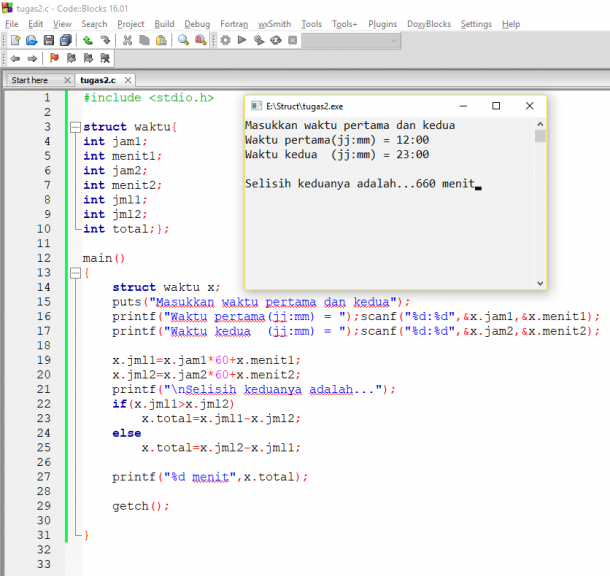Screen dimensions: 610x576
Task: Close the tugas2.exe console window
Action: [x=529, y=106]
